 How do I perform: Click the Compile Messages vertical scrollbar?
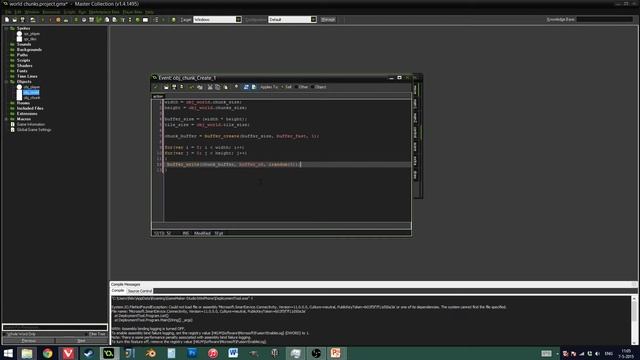(x=634, y=320)
